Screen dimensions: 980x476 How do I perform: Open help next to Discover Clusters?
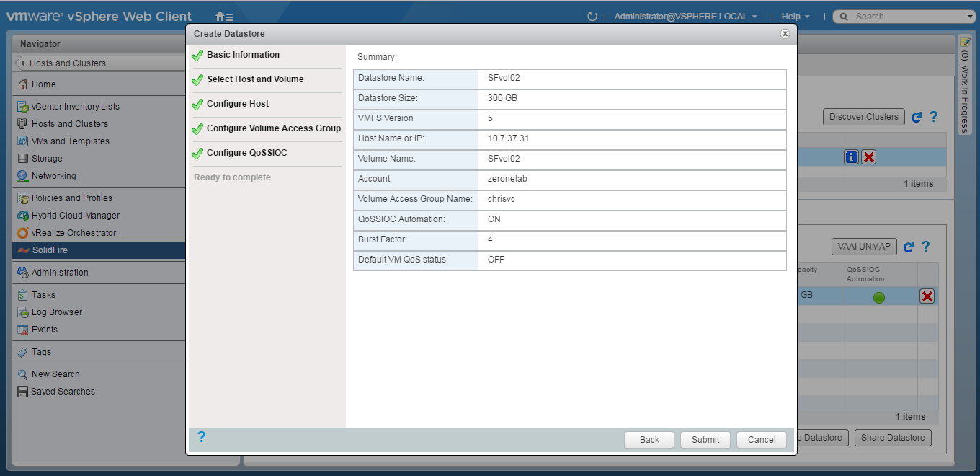[x=934, y=117]
